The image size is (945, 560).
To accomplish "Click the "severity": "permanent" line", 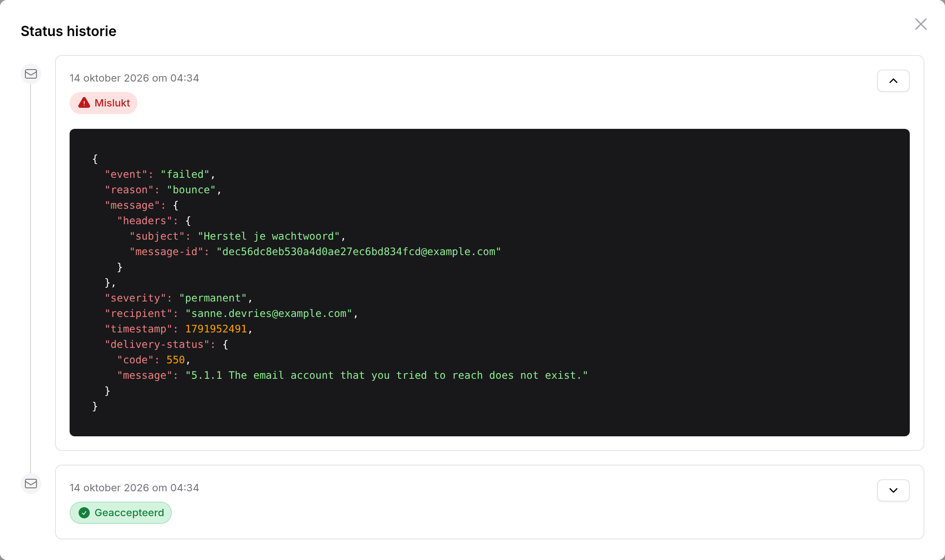I will (179, 298).
